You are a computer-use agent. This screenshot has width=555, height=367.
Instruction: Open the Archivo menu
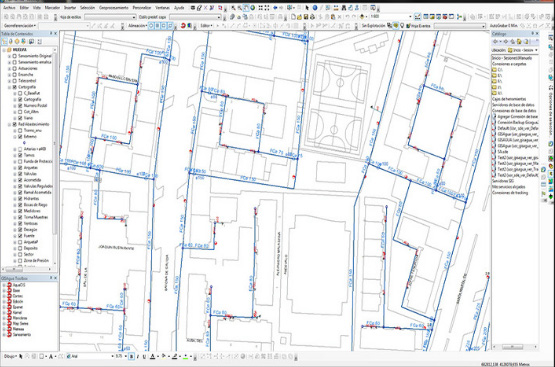point(9,7)
